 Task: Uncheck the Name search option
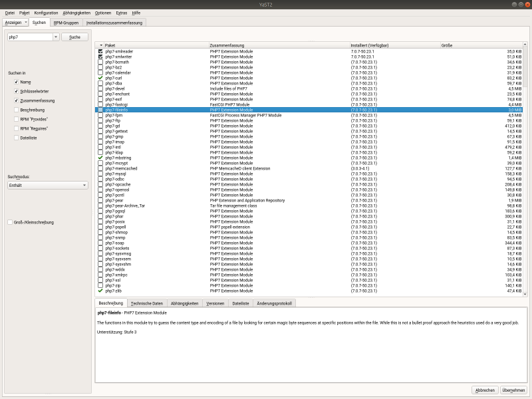[16, 82]
